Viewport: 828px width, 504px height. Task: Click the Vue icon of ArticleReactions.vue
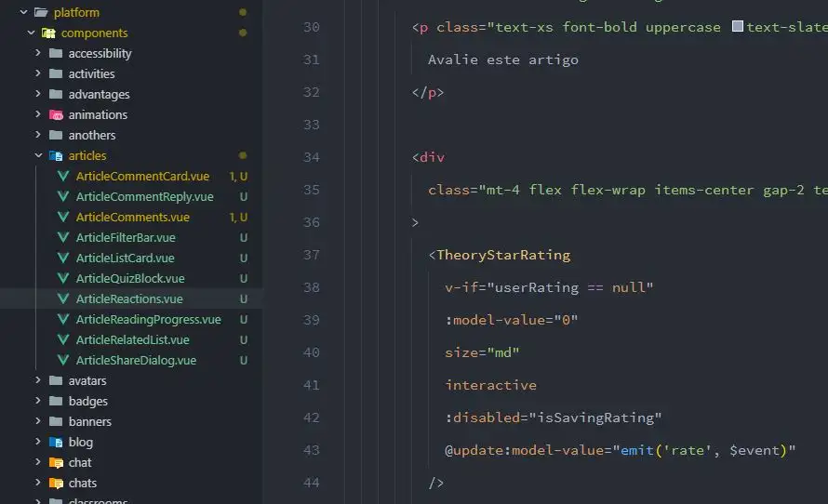coord(63,298)
